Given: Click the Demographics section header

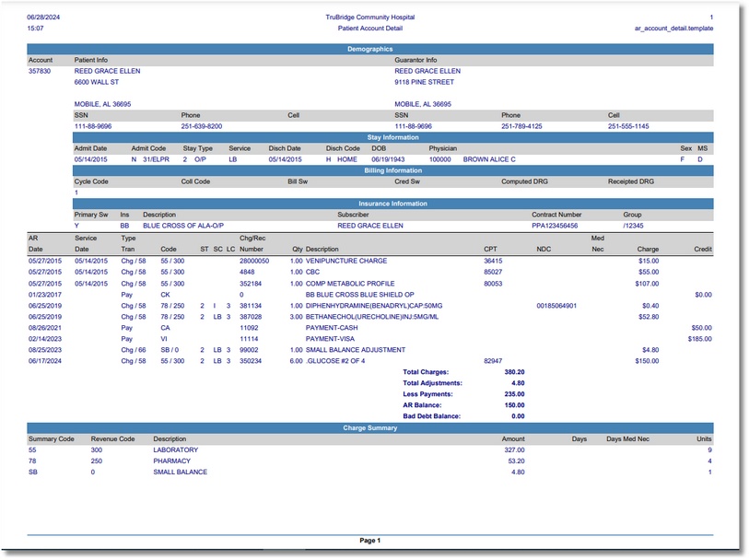Looking at the screenshot, I should [370, 49].
